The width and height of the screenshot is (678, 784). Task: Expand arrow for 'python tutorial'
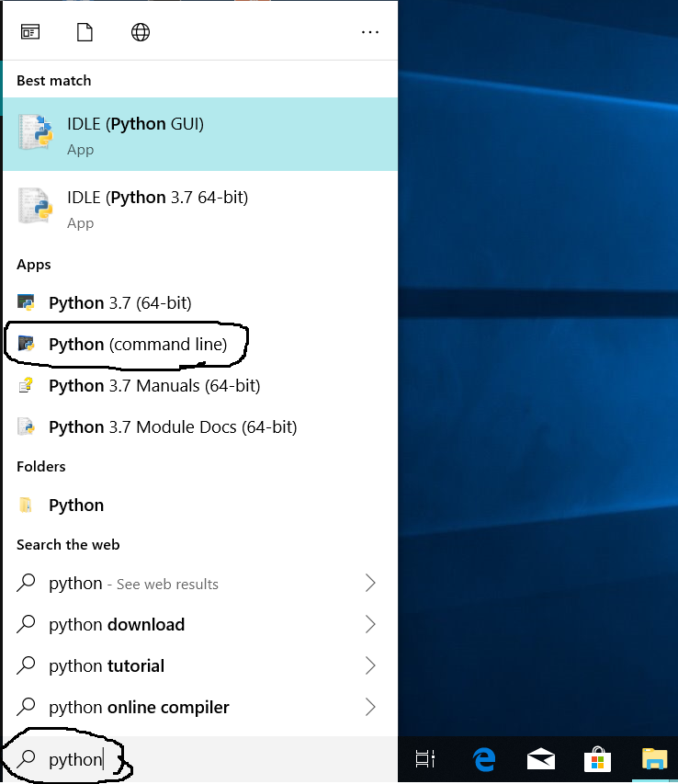click(370, 666)
